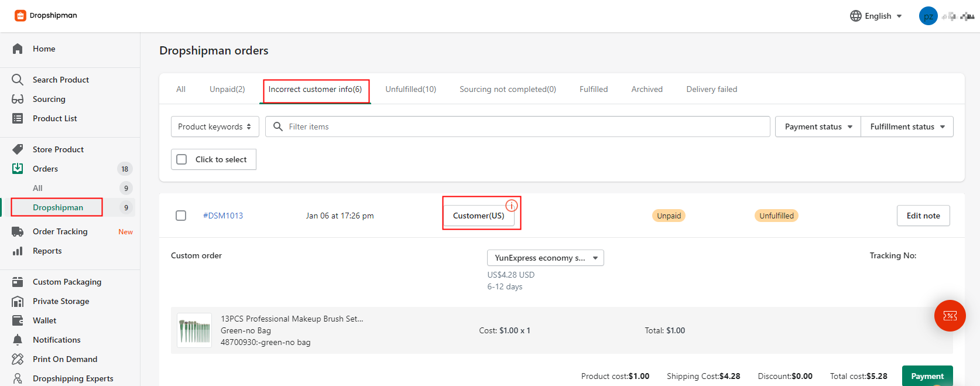Click the Customer(US) button
Image resolution: width=980 pixels, height=386 pixels.
(478, 216)
